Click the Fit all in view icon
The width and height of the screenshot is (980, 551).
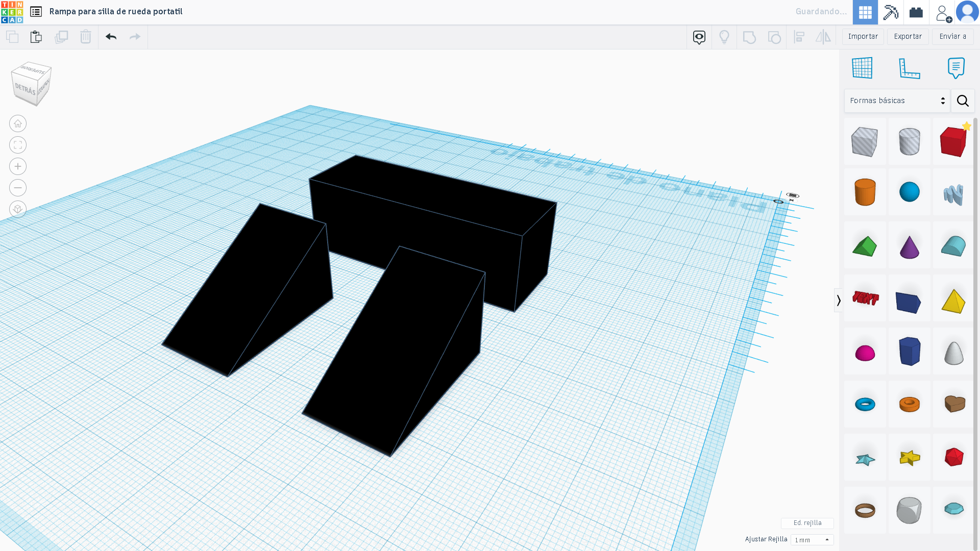18,145
